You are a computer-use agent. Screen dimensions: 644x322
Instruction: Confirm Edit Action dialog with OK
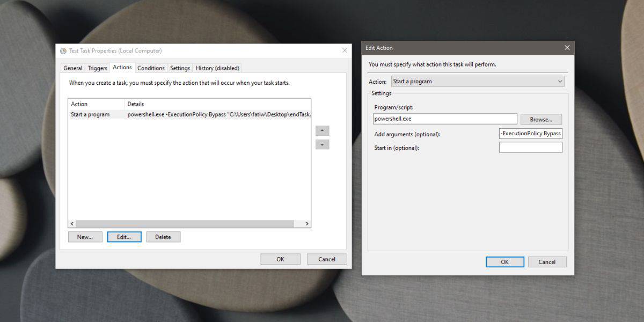504,262
